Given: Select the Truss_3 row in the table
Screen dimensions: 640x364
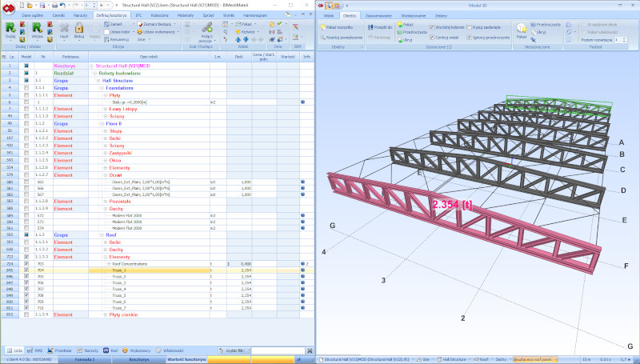Looking at the screenshot, I should (x=120, y=282).
